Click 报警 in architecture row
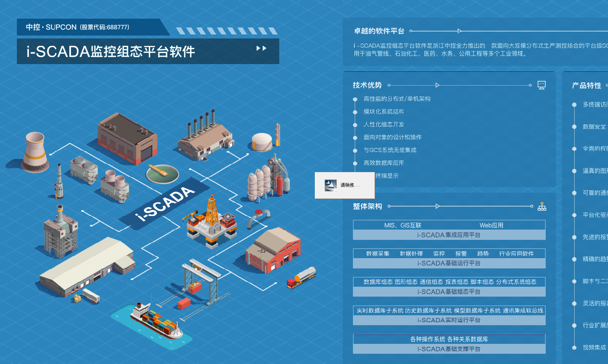Image resolution: width=608 pixels, height=364 pixels. [461, 254]
